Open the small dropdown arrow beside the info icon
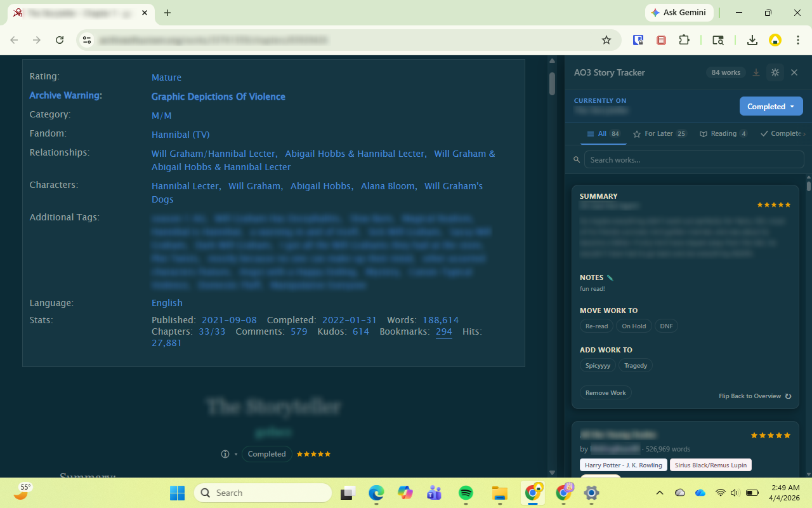 (x=236, y=455)
